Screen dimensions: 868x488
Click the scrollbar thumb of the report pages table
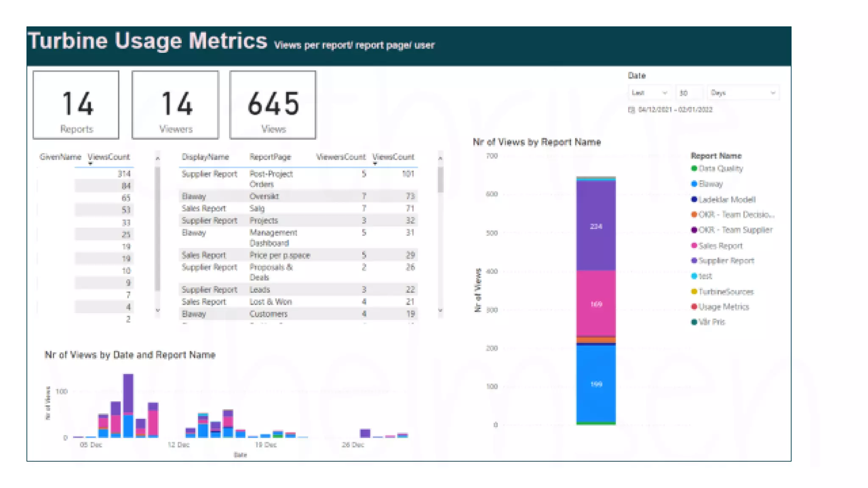pyautogui.click(x=440, y=180)
